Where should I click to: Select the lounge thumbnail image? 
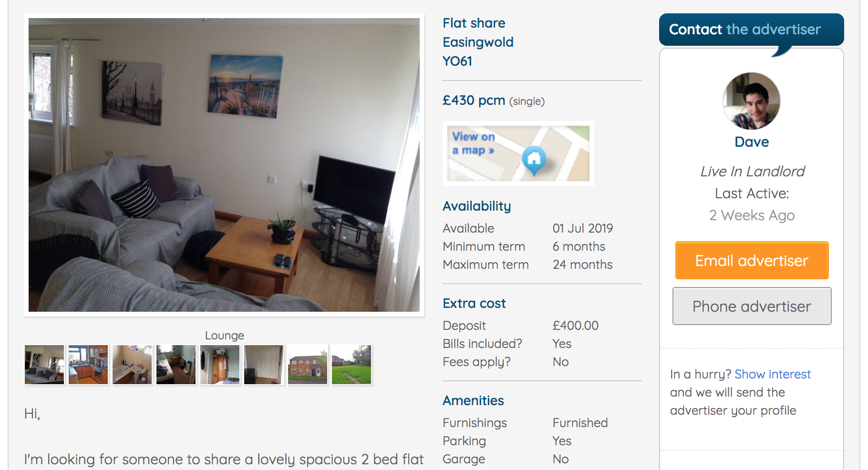44,365
